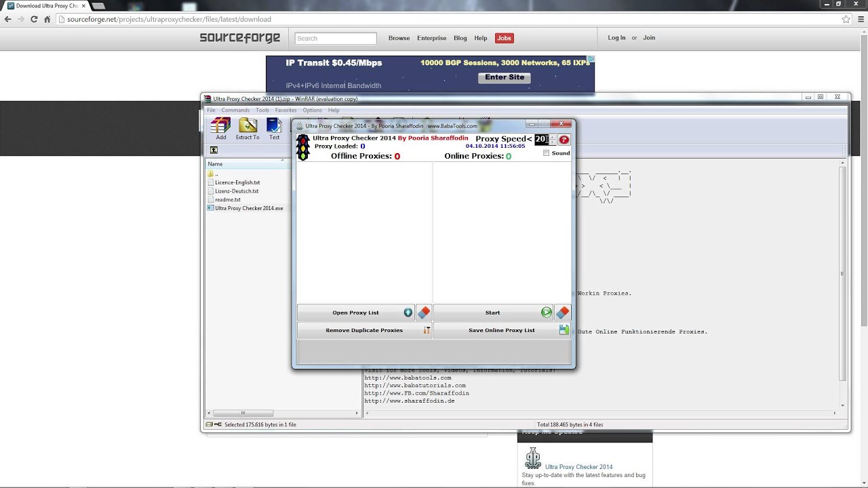Click the Start button
This screenshot has height=488, width=868.
pyautogui.click(x=493, y=312)
